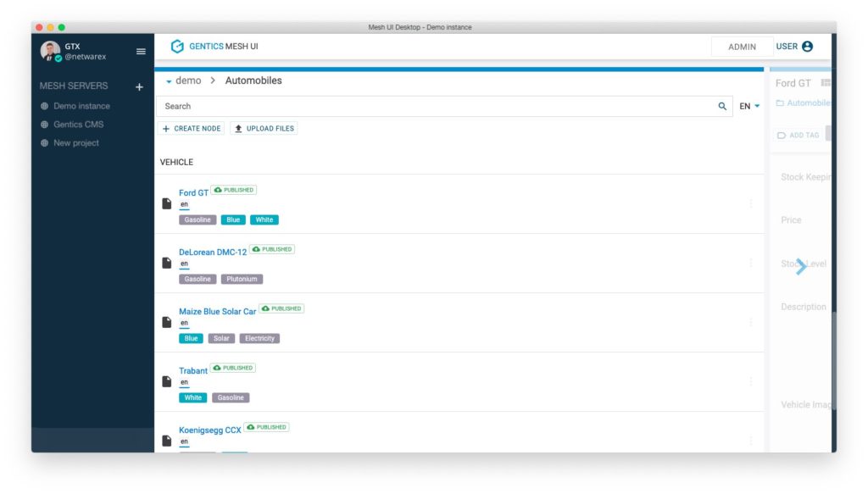The height and width of the screenshot is (494, 868).
Task: Click ADD TAG in the Ford GT panel
Action: point(798,135)
